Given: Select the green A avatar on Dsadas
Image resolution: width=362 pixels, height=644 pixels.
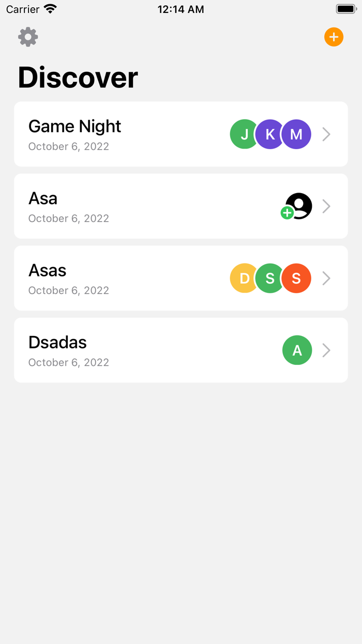Looking at the screenshot, I should [297, 350].
